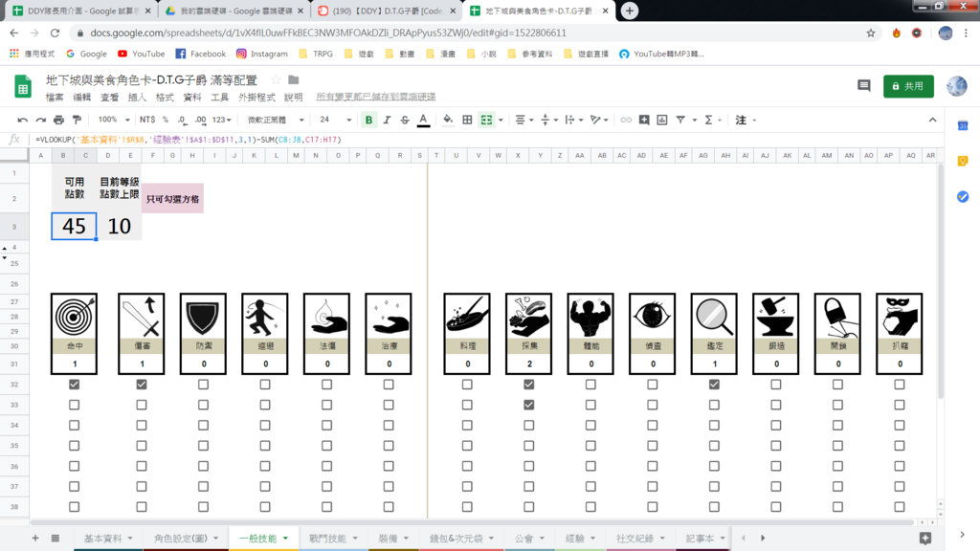Viewport: 980px width, 551px height.
Task: Click the Undo icon in toolbar
Action: pos(23,120)
